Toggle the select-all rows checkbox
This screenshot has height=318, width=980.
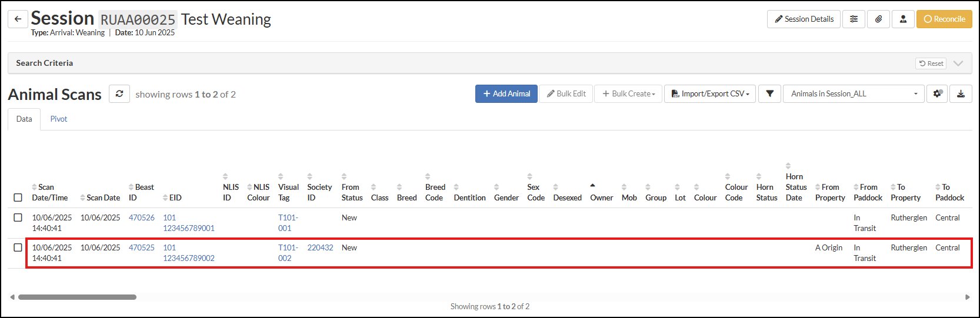pos(18,198)
